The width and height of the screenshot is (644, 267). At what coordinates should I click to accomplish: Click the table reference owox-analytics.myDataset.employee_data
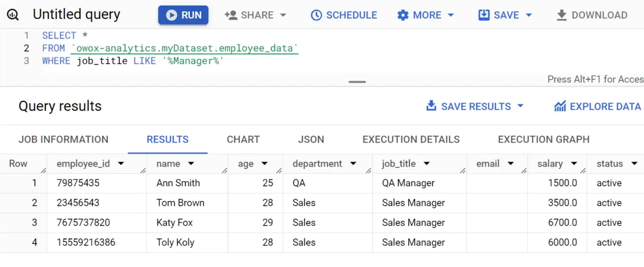[185, 48]
